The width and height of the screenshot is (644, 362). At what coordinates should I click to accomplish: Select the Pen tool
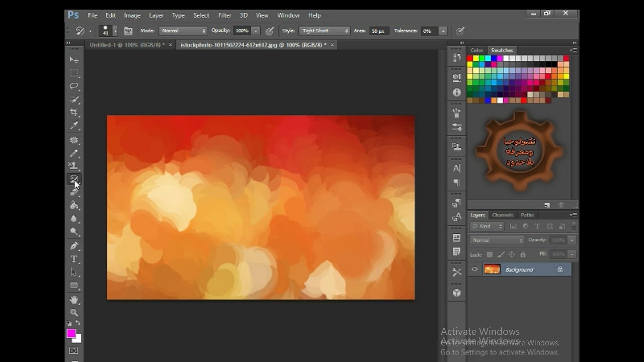[x=74, y=246]
